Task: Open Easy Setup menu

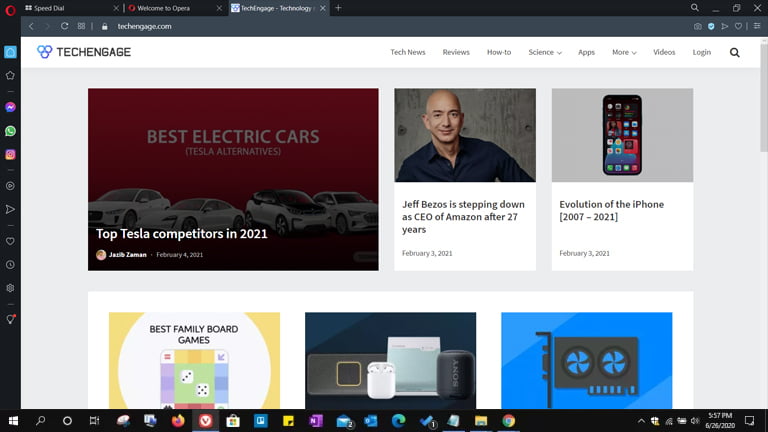Action: click(757, 26)
